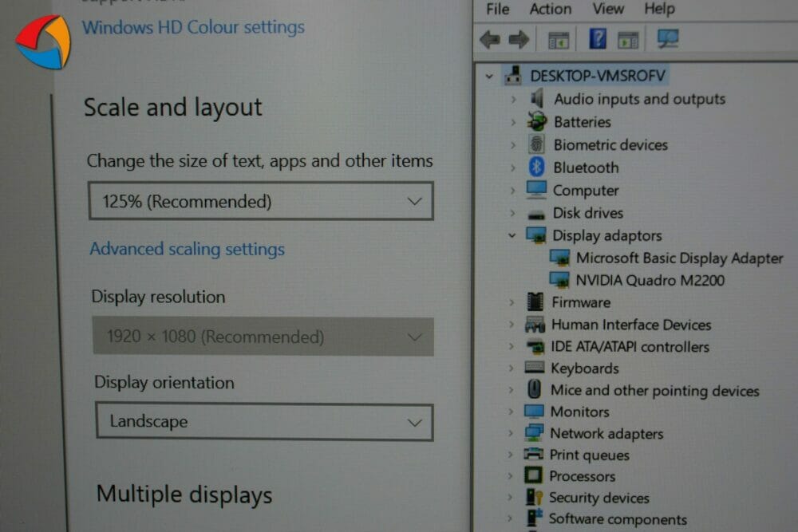This screenshot has height=532, width=798.
Task: Open Advanced scaling settings link
Action: pos(188,249)
